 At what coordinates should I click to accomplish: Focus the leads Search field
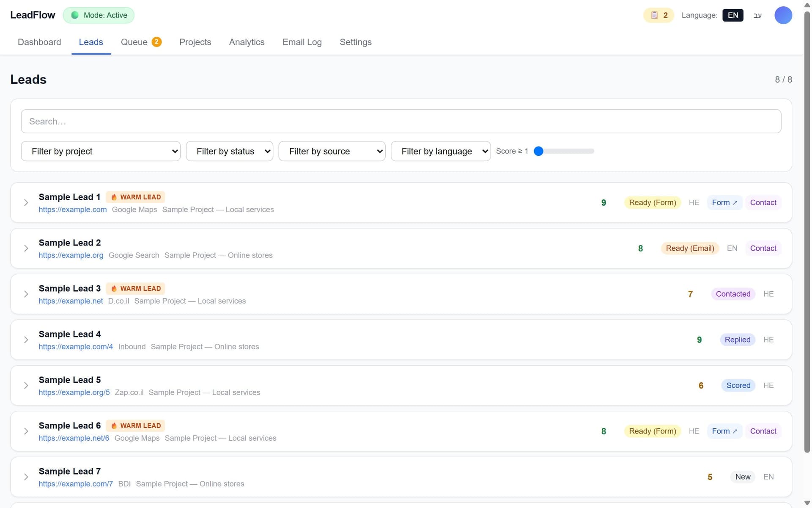[401, 121]
